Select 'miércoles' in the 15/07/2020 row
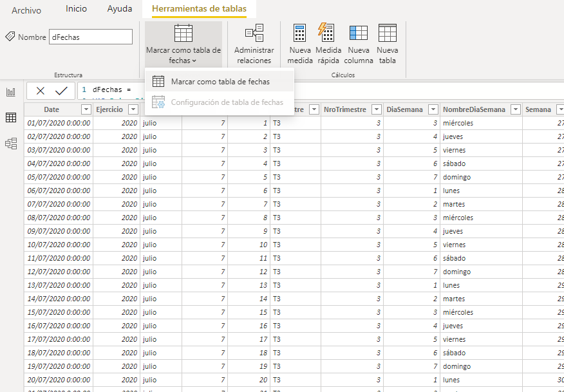Screen dimensions: 564x392 point(458,312)
